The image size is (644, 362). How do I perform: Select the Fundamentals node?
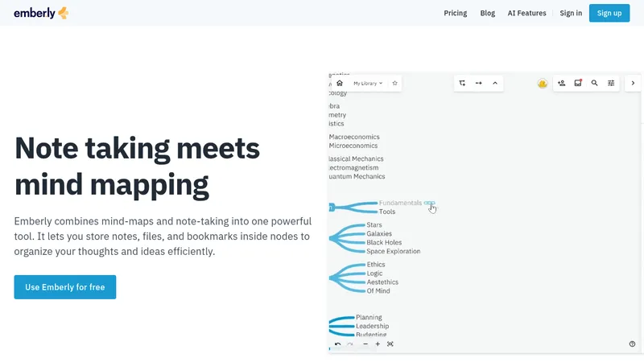point(400,203)
